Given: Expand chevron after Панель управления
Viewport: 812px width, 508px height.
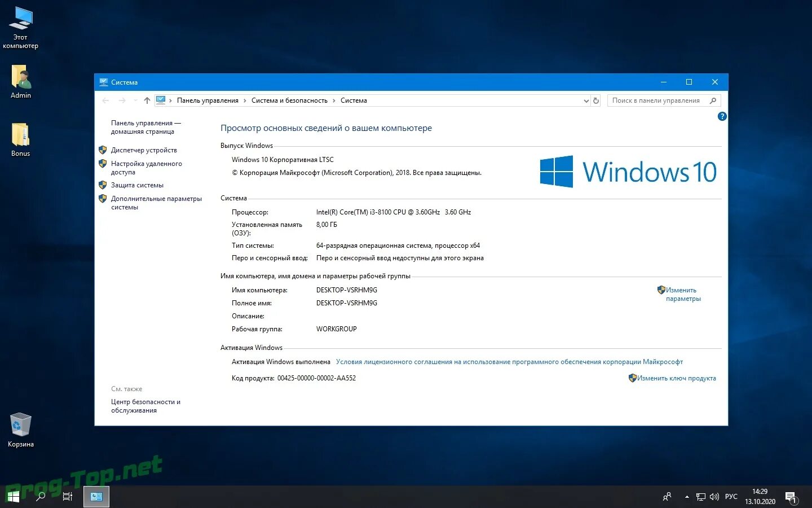Looking at the screenshot, I should [x=245, y=100].
